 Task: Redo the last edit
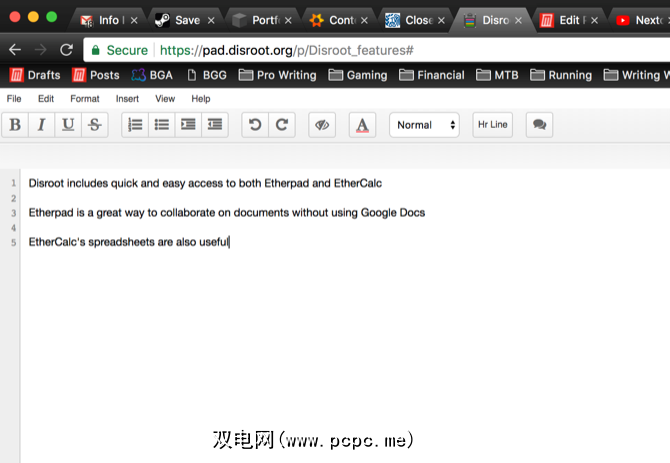point(282,125)
